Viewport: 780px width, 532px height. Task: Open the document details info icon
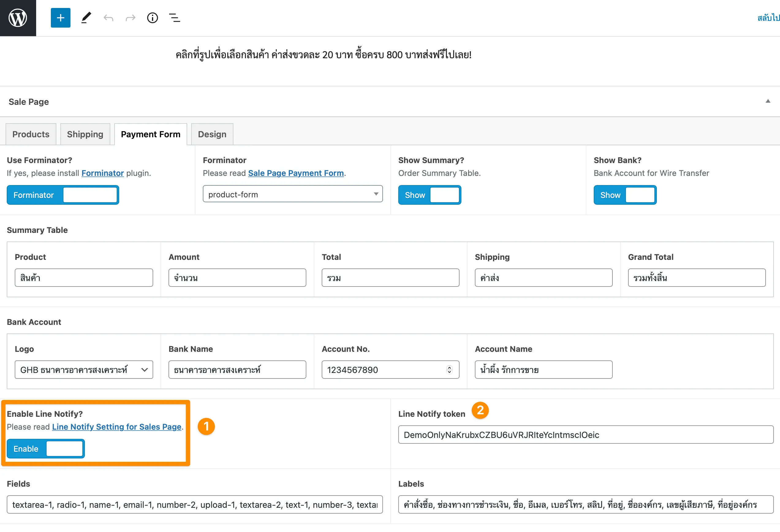152,18
